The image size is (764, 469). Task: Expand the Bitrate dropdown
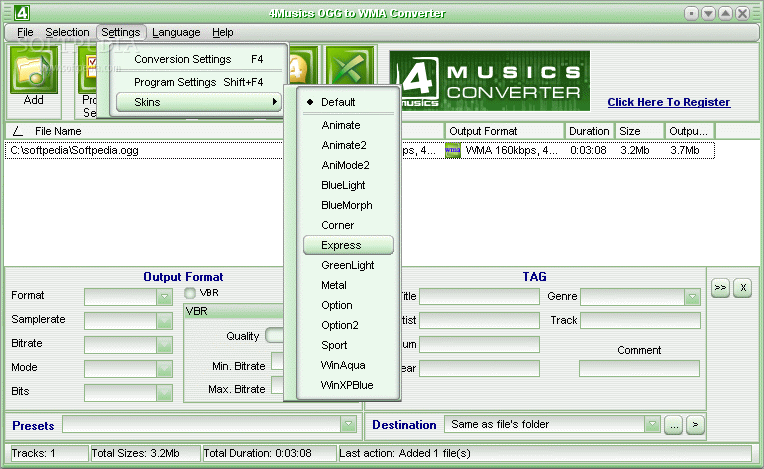point(165,344)
